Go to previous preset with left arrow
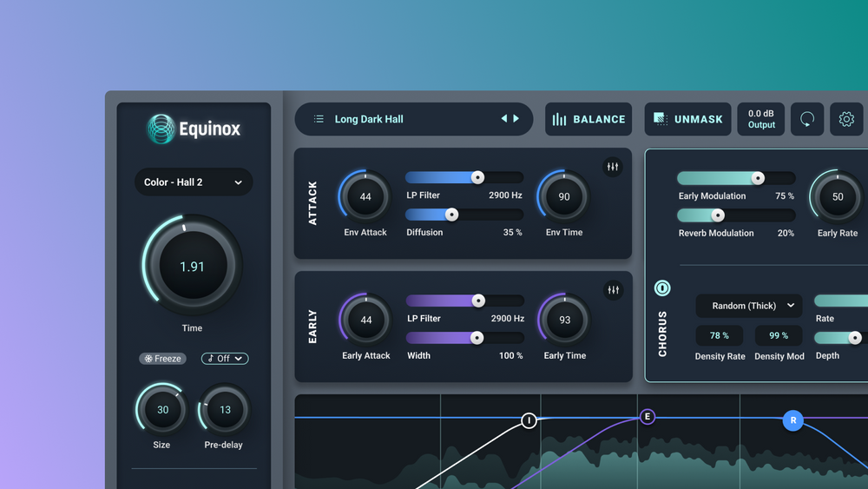This screenshot has height=489, width=868. (x=503, y=118)
